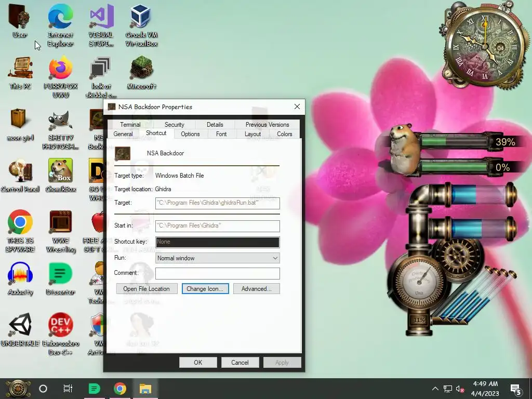The image size is (532, 399).
Task: Click the Start in field
Action: tap(218, 225)
